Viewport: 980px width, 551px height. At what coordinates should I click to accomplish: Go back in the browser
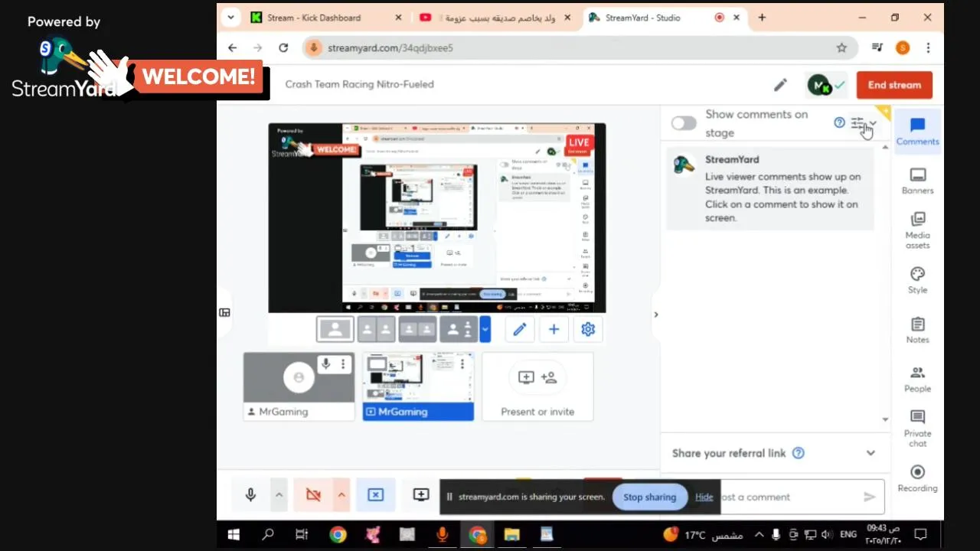(x=233, y=47)
